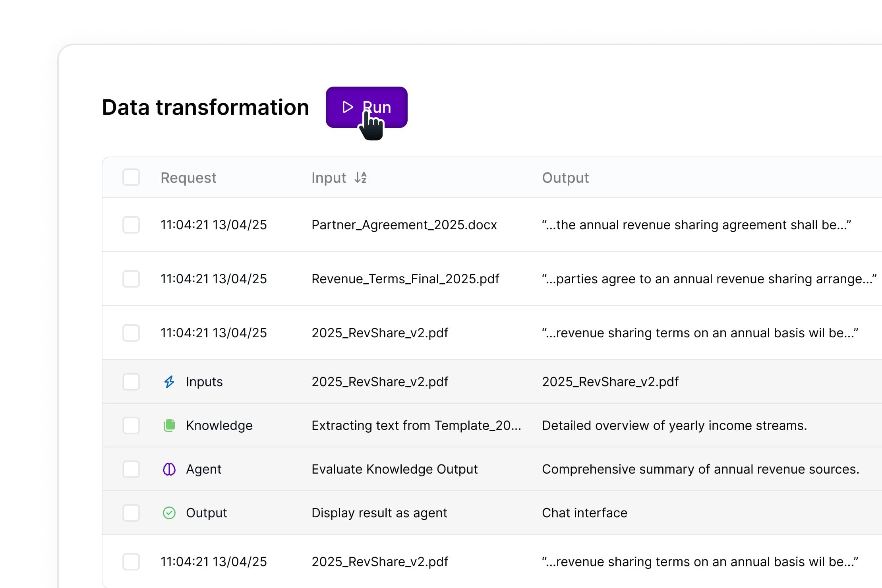Open Revenue_Terms_Final_2025.pdf input entry
The width and height of the screenshot is (882, 588).
pyautogui.click(x=405, y=279)
